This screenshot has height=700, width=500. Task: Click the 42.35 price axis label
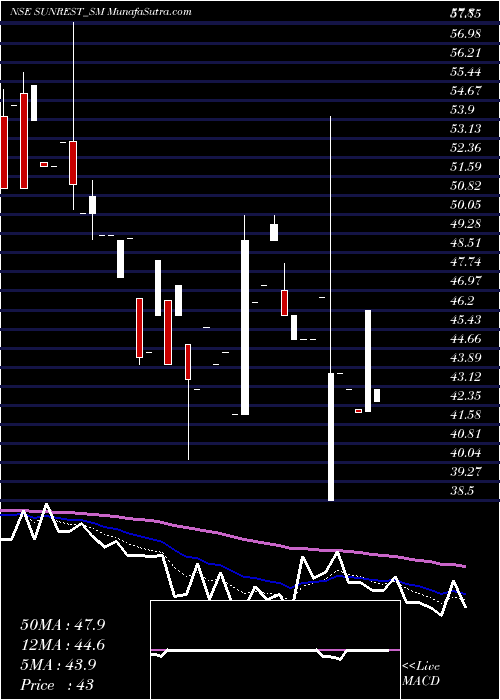click(465, 396)
